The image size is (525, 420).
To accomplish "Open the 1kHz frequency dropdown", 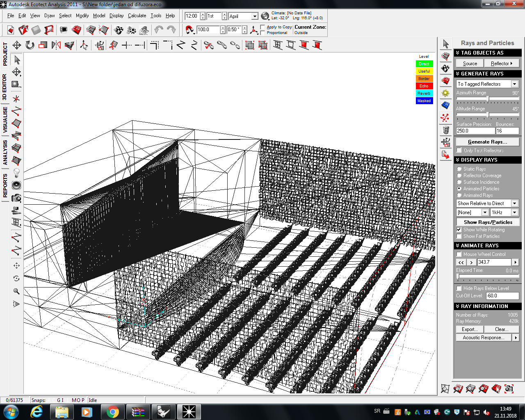I will pyautogui.click(x=504, y=212).
